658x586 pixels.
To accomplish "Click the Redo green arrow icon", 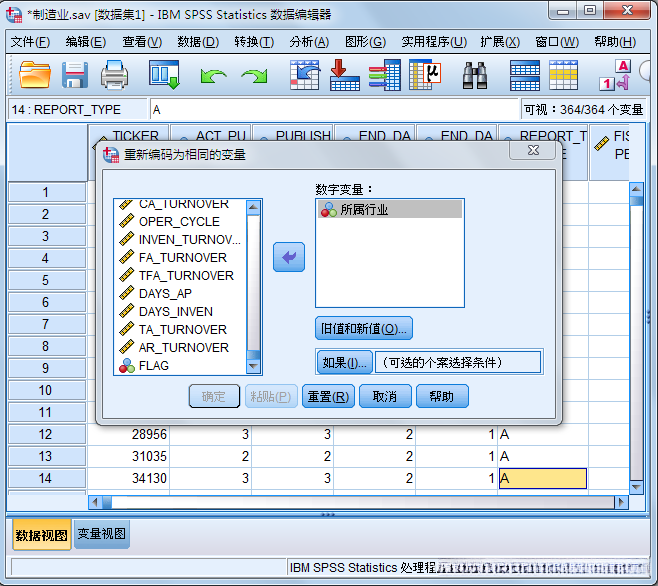I will [x=254, y=75].
